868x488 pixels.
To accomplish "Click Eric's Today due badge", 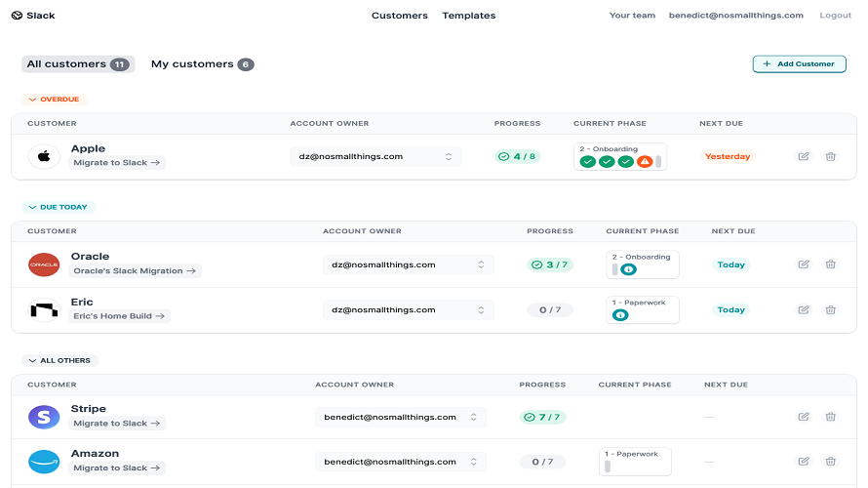I will tap(730, 310).
